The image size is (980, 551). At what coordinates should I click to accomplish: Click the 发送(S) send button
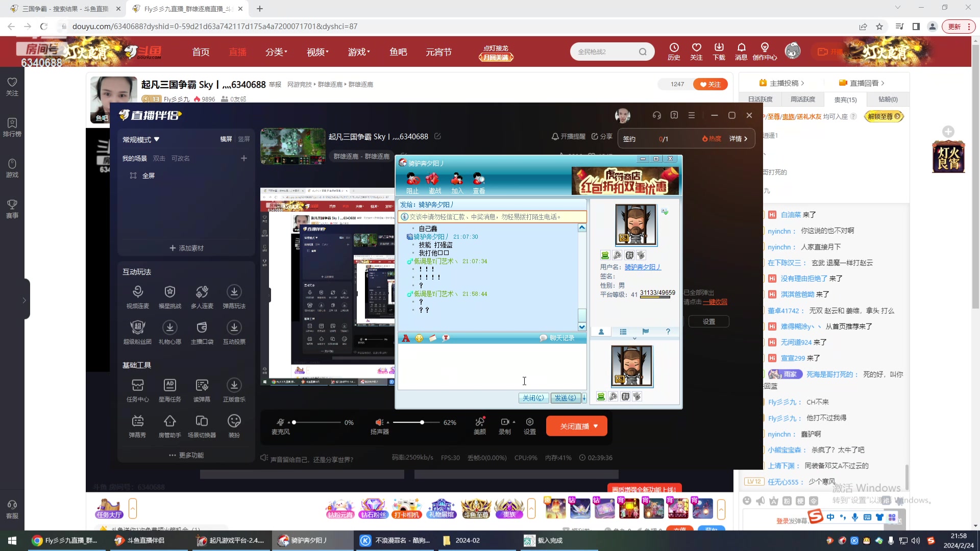pyautogui.click(x=565, y=398)
